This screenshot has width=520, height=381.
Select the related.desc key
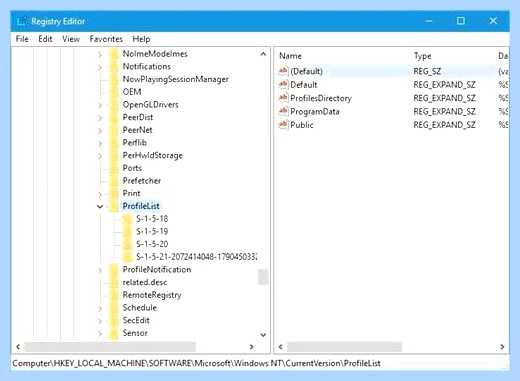coord(145,282)
